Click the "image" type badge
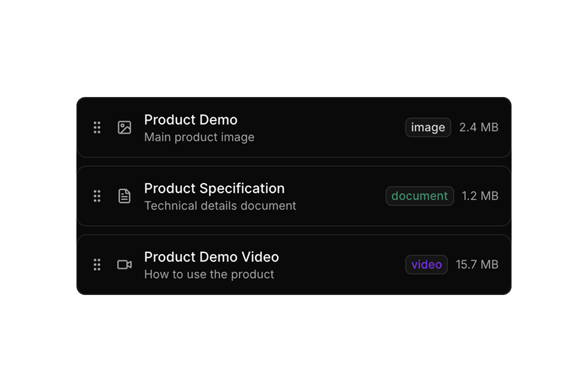Viewport: 588px width, 392px height. [428, 127]
